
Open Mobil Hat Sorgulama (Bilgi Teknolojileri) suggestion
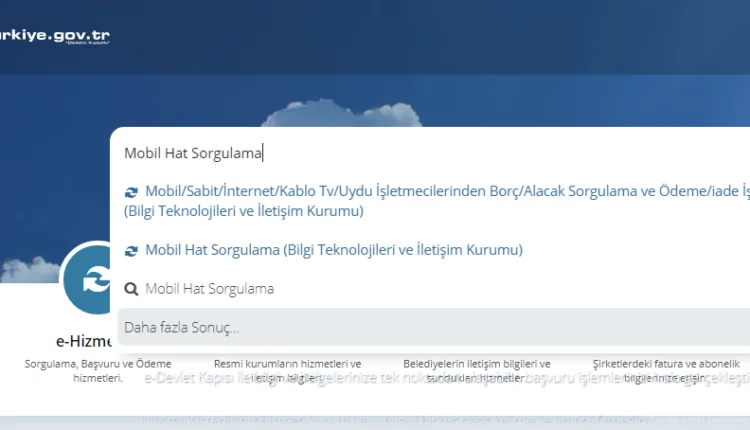334,250
